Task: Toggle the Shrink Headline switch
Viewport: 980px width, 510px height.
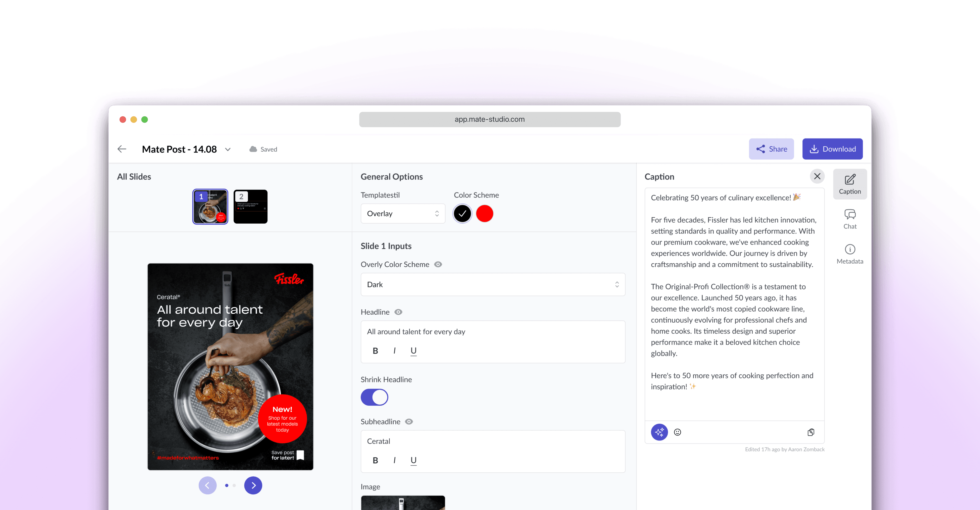Action: 374,397
